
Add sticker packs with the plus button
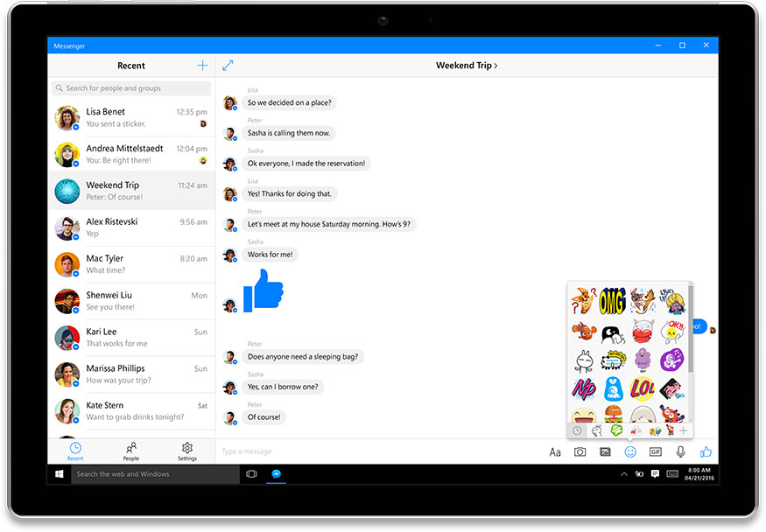683,430
